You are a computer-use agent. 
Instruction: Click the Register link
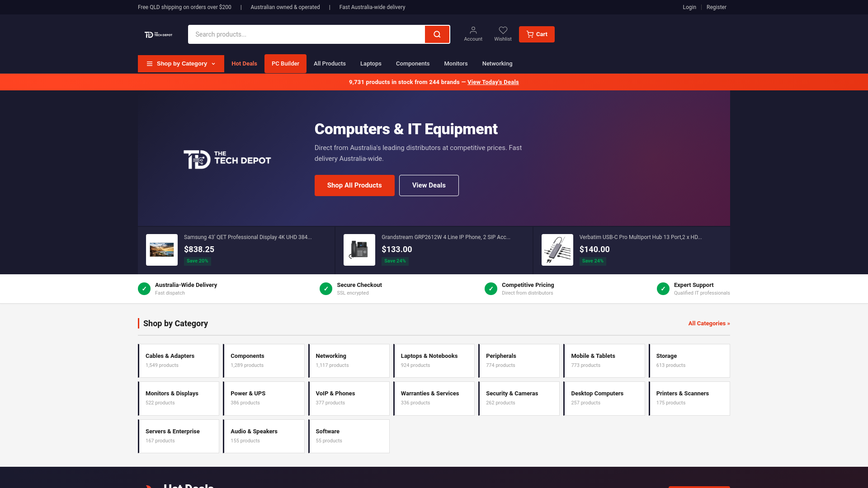[717, 7]
